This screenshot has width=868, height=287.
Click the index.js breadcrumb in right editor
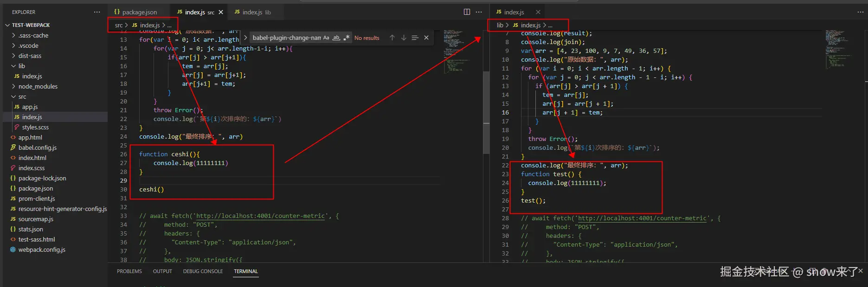531,25
